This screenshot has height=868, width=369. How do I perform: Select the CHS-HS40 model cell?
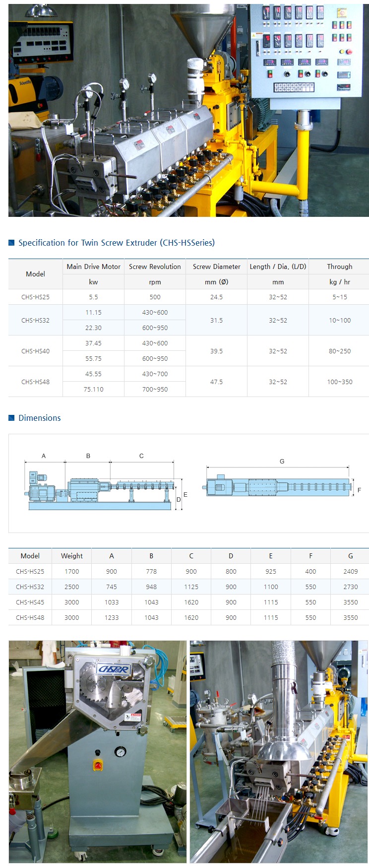(x=35, y=351)
